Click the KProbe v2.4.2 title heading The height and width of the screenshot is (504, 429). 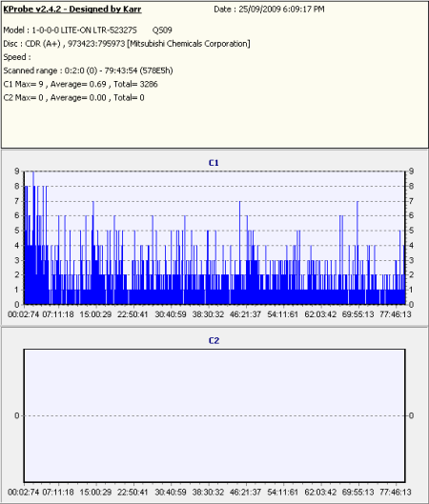tap(72, 9)
